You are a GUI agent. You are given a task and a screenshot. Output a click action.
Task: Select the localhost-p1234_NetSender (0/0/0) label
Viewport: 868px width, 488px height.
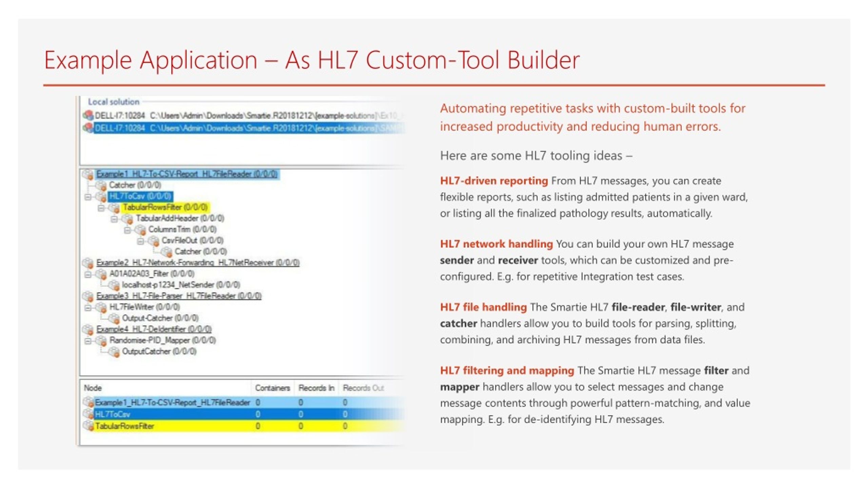pyautogui.click(x=181, y=285)
